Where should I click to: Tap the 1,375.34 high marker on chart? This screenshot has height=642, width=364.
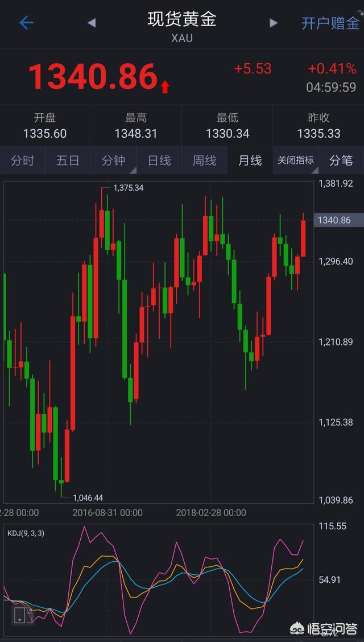click(128, 187)
